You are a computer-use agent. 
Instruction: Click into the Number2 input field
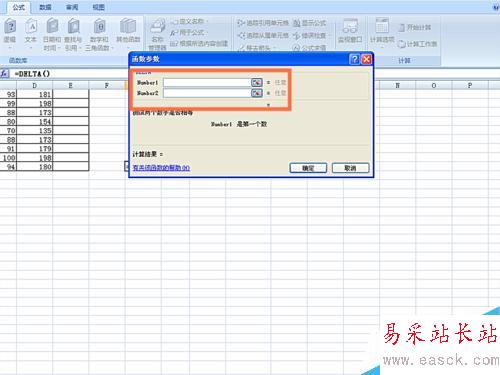[207, 93]
